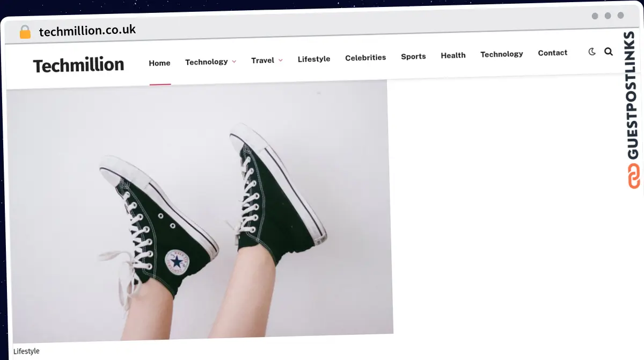Click the Technology link next to Contact
Image resolution: width=644 pixels, height=360 pixels.
[x=501, y=54]
